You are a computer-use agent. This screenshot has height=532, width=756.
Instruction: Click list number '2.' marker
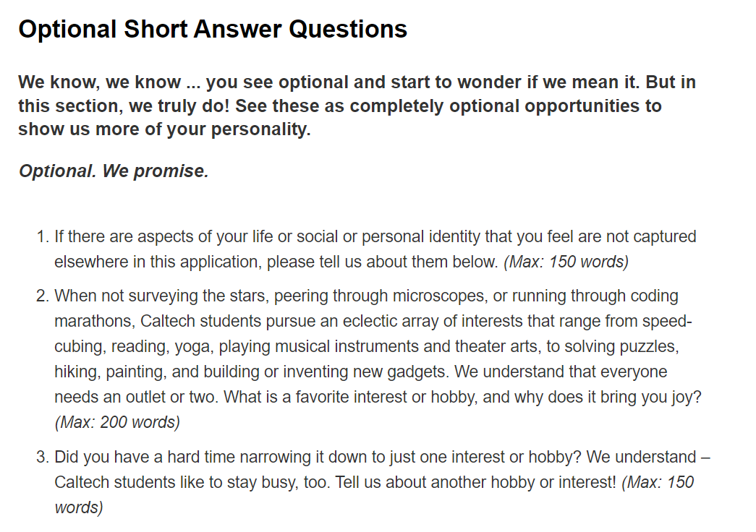(x=43, y=296)
